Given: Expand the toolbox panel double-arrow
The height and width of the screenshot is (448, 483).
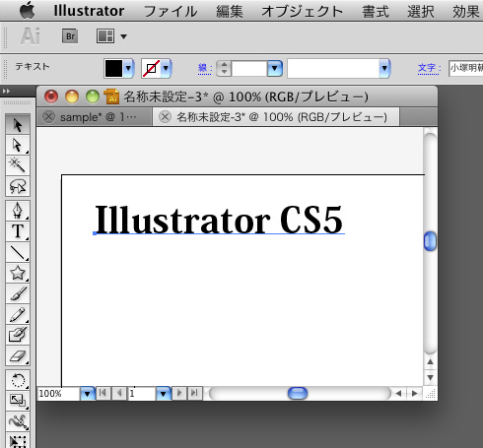Looking at the screenshot, I should tap(6, 92).
